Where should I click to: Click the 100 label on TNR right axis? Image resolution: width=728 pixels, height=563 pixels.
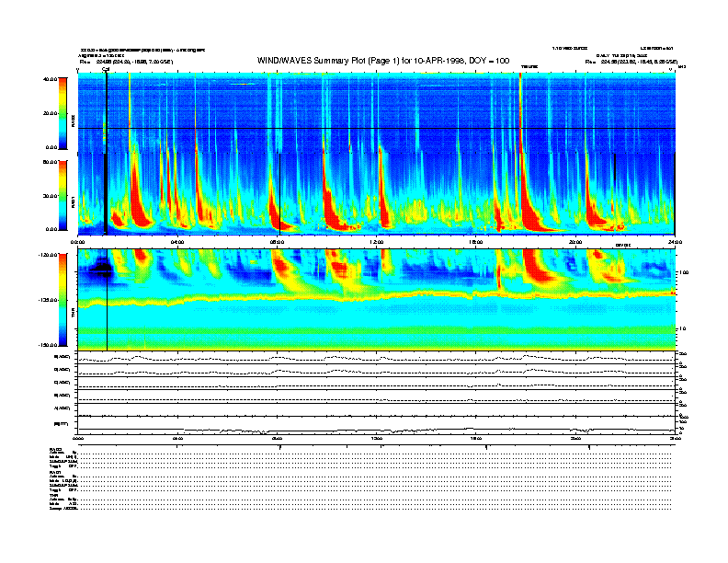tap(684, 272)
